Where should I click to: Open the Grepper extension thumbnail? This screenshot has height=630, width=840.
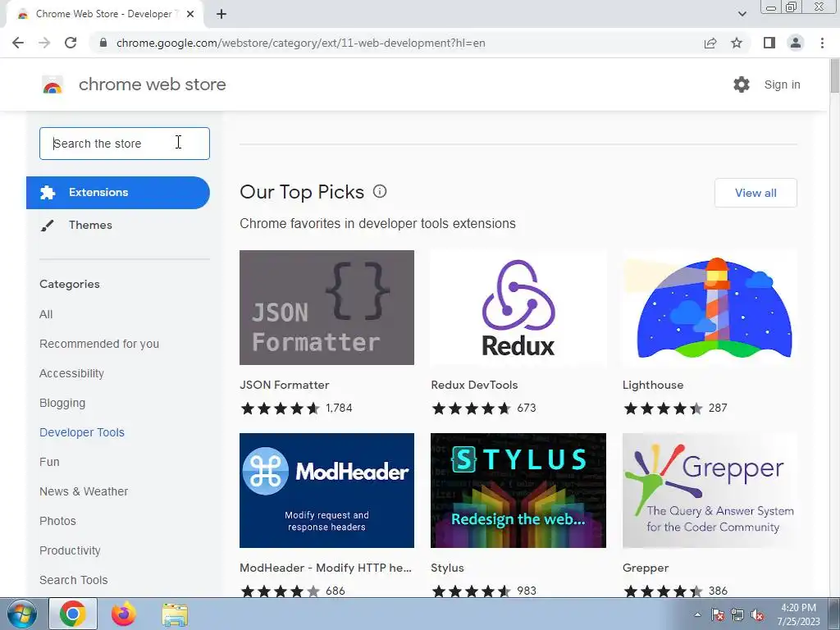point(710,491)
